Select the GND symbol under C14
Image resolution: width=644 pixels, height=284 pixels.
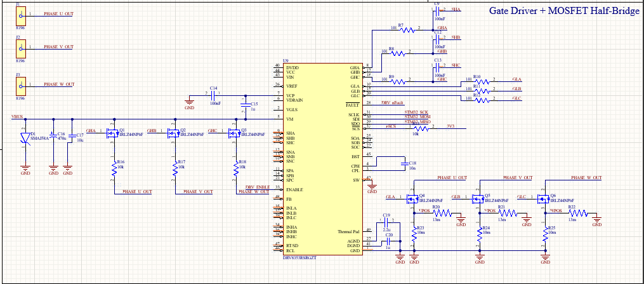[x=189, y=102]
